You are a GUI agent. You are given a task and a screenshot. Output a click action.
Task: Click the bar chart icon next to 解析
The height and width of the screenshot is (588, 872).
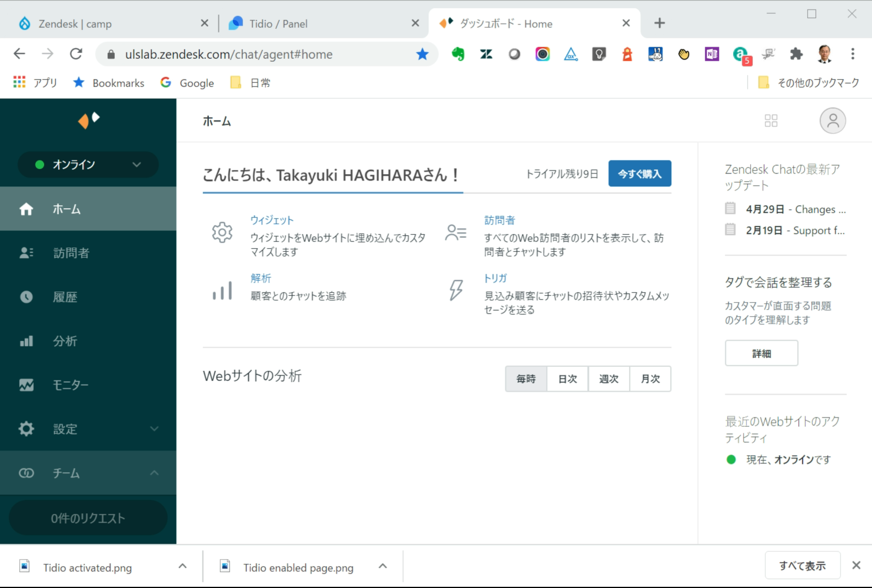222,290
